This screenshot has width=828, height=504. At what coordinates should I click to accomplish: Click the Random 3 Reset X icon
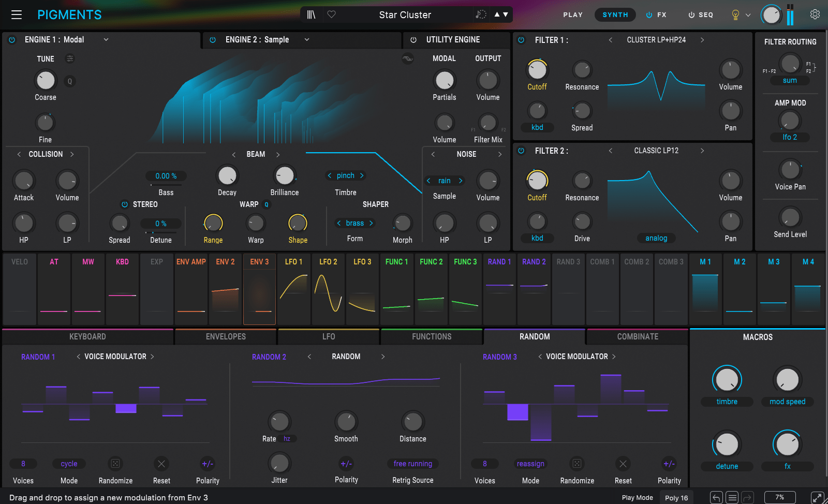coord(623,464)
